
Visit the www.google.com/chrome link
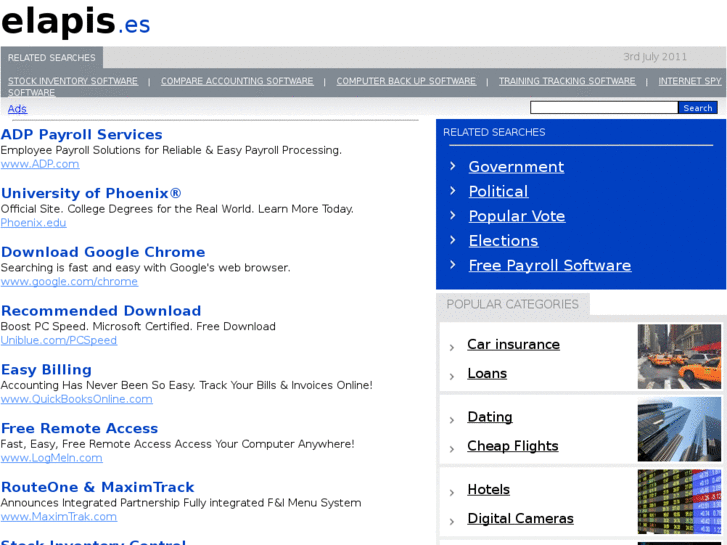click(x=69, y=282)
